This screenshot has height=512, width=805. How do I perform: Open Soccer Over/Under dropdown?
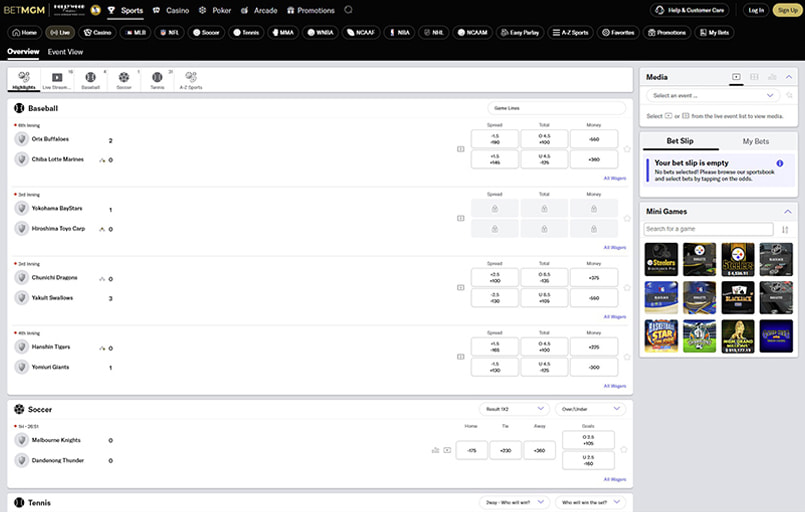point(590,409)
